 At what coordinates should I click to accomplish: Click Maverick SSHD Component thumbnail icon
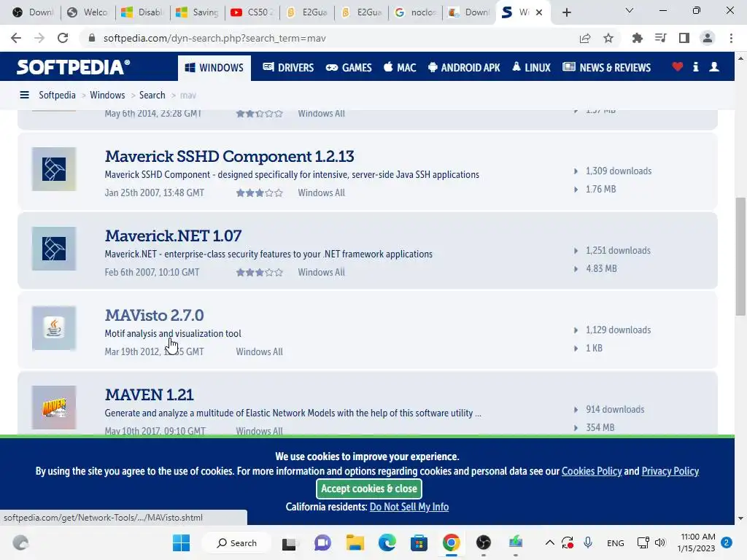(x=54, y=169)
